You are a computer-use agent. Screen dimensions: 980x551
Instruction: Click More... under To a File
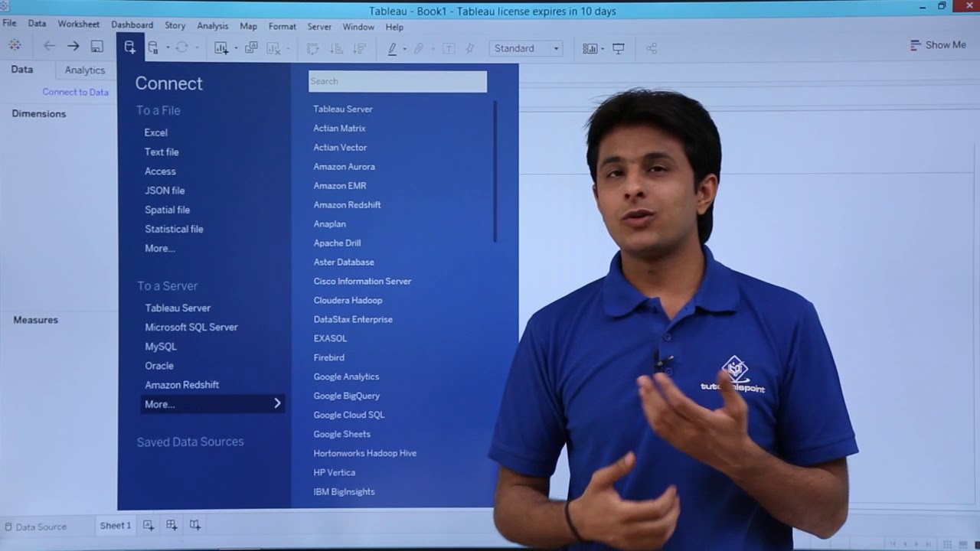(x=160, y=248)
